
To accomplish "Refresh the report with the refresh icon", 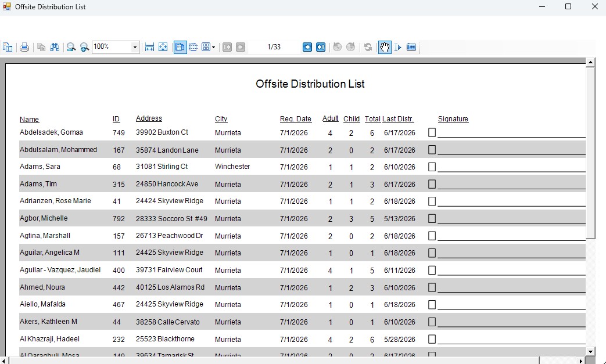I will click(368, 47).
